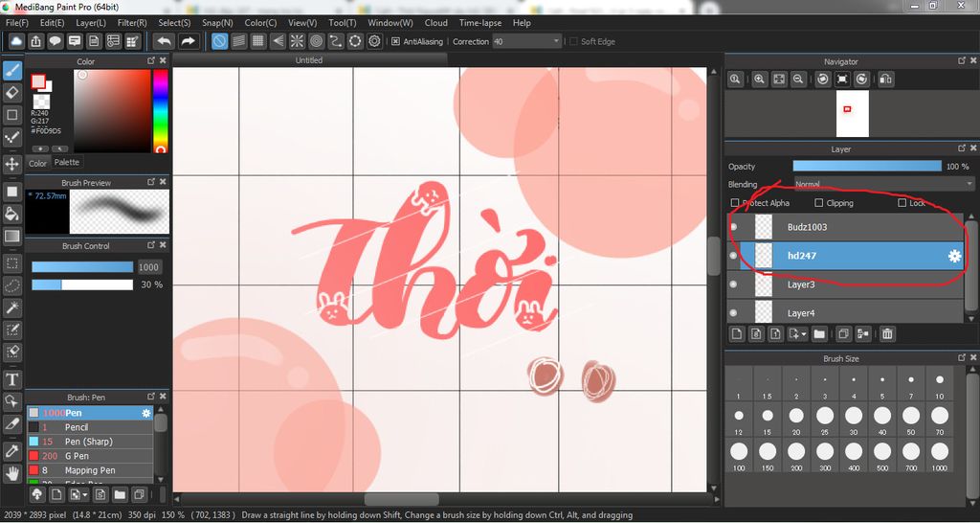Click the cloud icon in main toolbar

coord(16,41)
